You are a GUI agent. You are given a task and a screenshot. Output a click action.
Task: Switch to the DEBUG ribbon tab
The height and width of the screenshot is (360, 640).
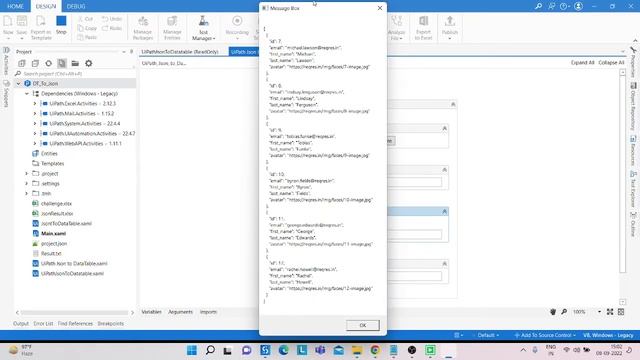pyautogui.click(x=76, y=6)
